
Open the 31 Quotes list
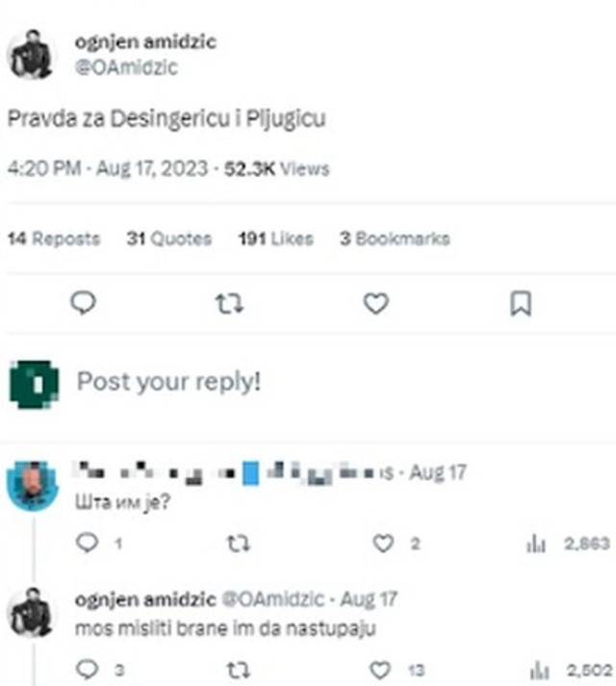coord(168,239)
